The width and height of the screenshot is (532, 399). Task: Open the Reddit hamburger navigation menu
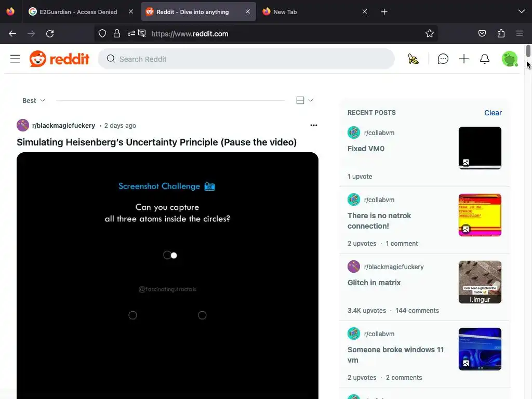[x=15, y=59]
